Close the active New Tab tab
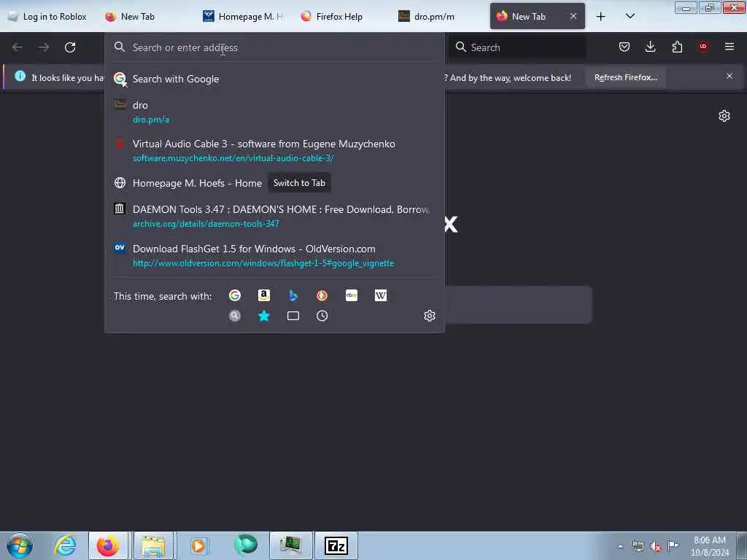 (x=573, y=16)
